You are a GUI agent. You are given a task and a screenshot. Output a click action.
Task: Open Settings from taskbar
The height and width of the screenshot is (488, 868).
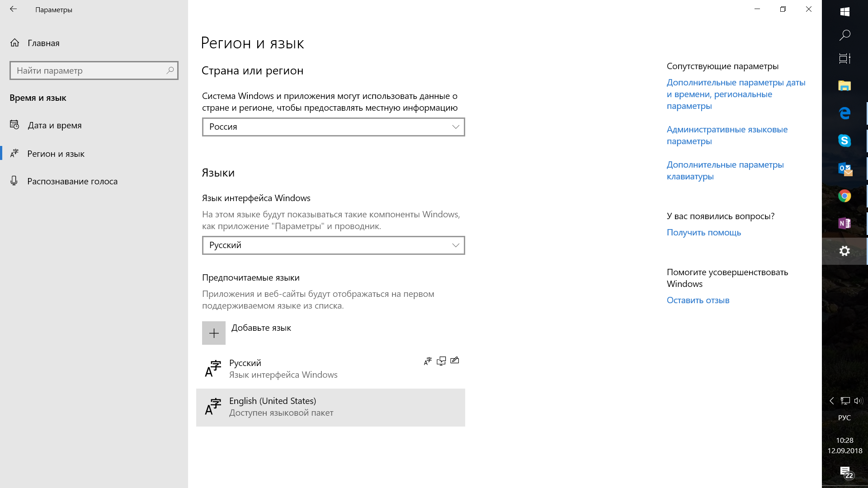coord(845,250)
